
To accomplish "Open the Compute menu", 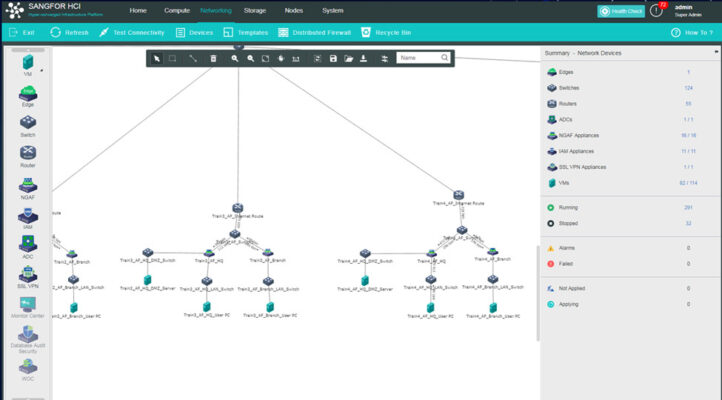I will [x=177, y=11].
